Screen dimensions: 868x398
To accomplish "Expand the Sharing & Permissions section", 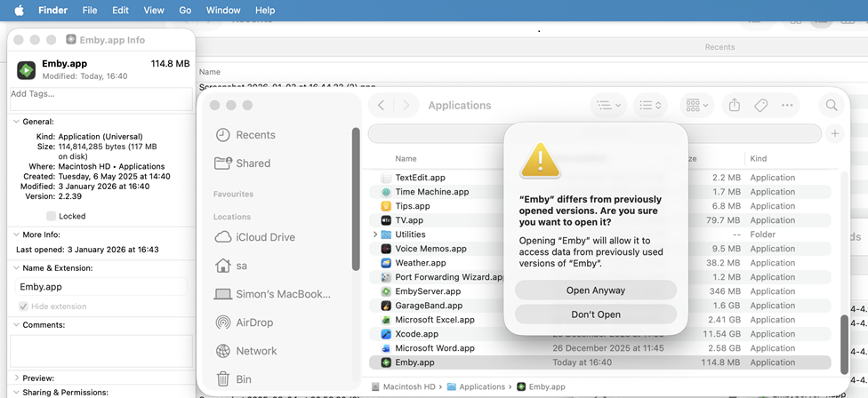I will [15, 393].
